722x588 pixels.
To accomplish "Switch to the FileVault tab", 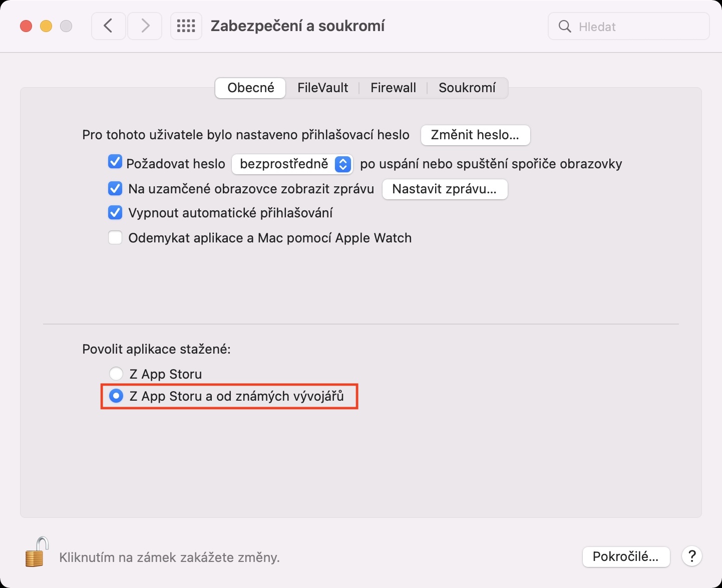I will (322, 88).
